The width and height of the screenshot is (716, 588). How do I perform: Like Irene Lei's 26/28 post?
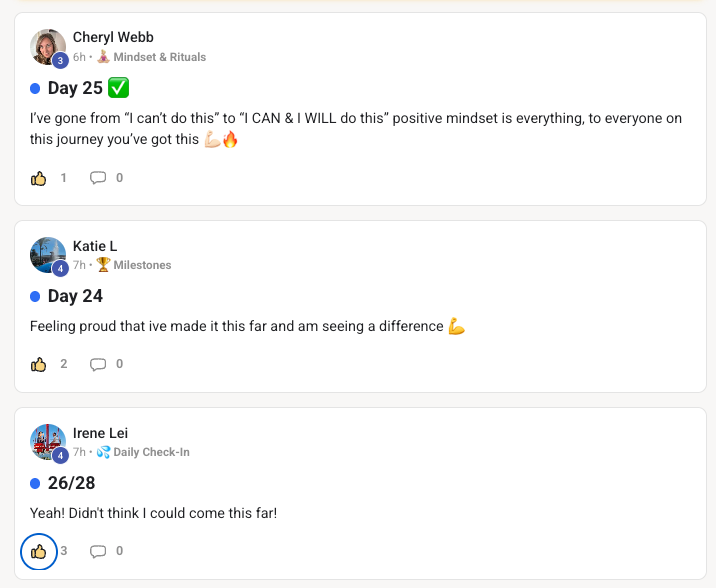pyautogui.click(x=39, y=551)
